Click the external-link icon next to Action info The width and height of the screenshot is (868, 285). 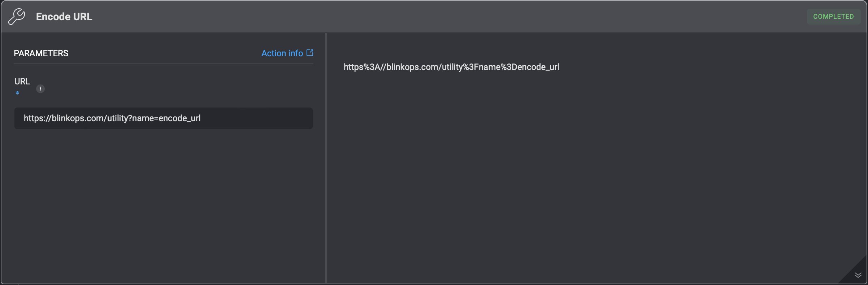310,53
